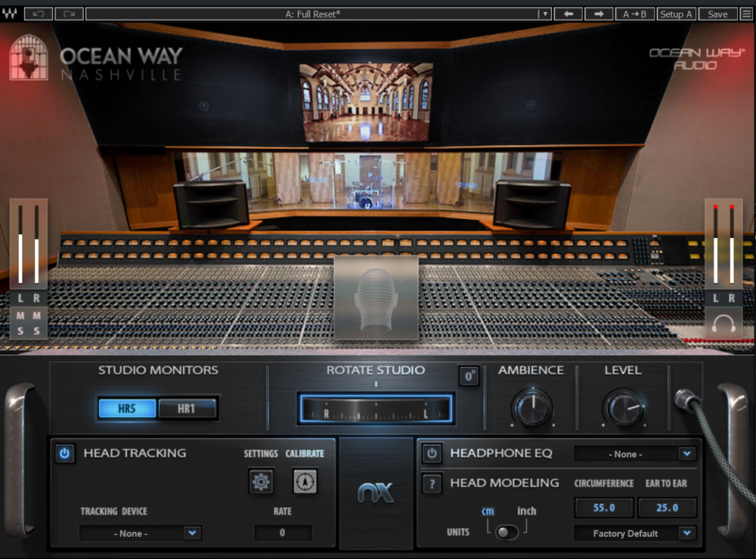Copy settings with the A→B button
Viewport: 756px width, 559px height.
[634, 14]
